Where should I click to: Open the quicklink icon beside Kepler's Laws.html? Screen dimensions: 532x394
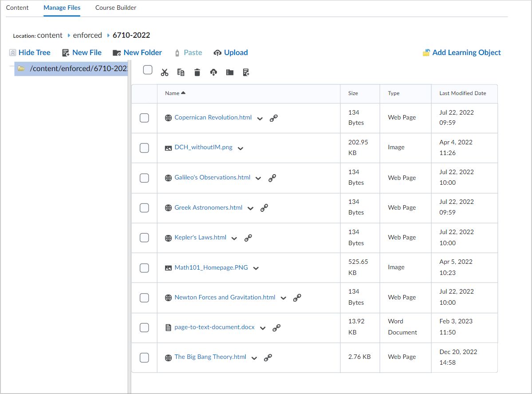coord(248,238)
